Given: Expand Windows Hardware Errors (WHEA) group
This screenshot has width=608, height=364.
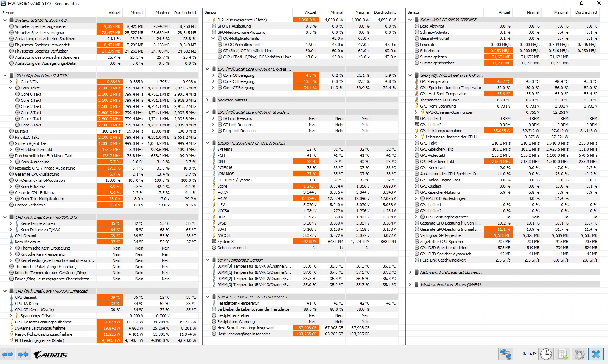Looking at the screenshot, I should (x=410, y=285).
